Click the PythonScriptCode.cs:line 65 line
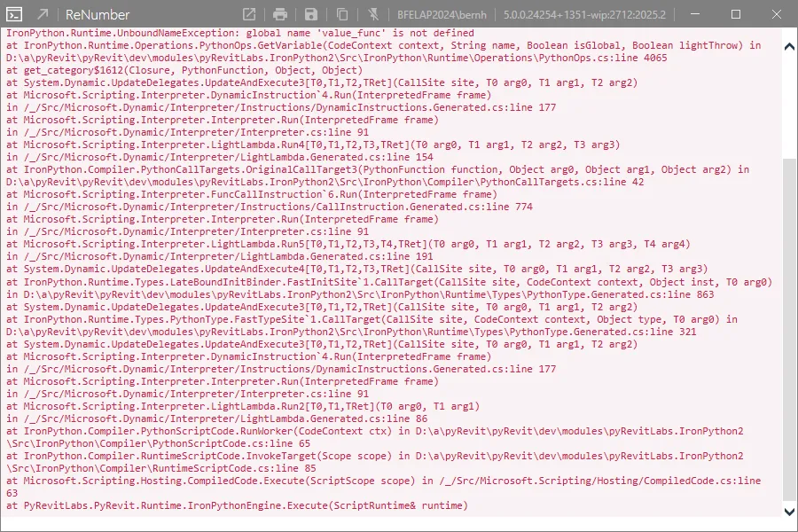This screenshot has height=532, width=798. pyautogui.click(x=158, y=444)
